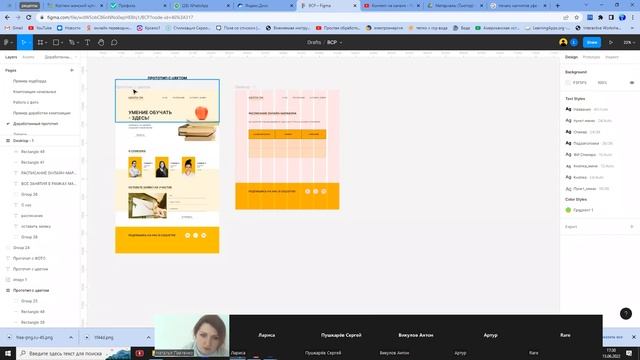Open move tools dropdown arrow
This screenshot has height=360, width=640.
pyautogui.click(x=29, y=43)
